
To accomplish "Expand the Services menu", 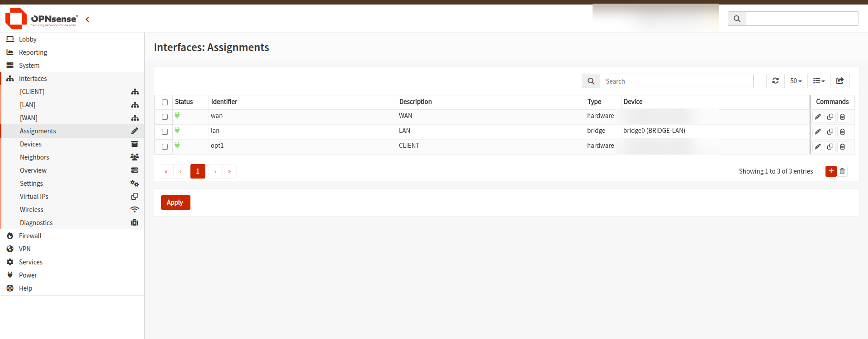I will pyautogui.click(x=72, y=262).
